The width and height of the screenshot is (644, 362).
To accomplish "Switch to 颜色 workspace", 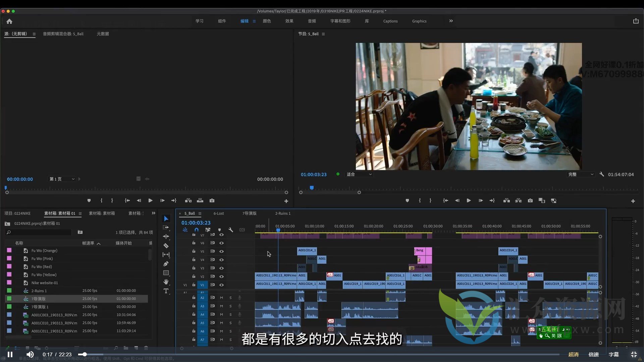I will click(x=267, y=21).
